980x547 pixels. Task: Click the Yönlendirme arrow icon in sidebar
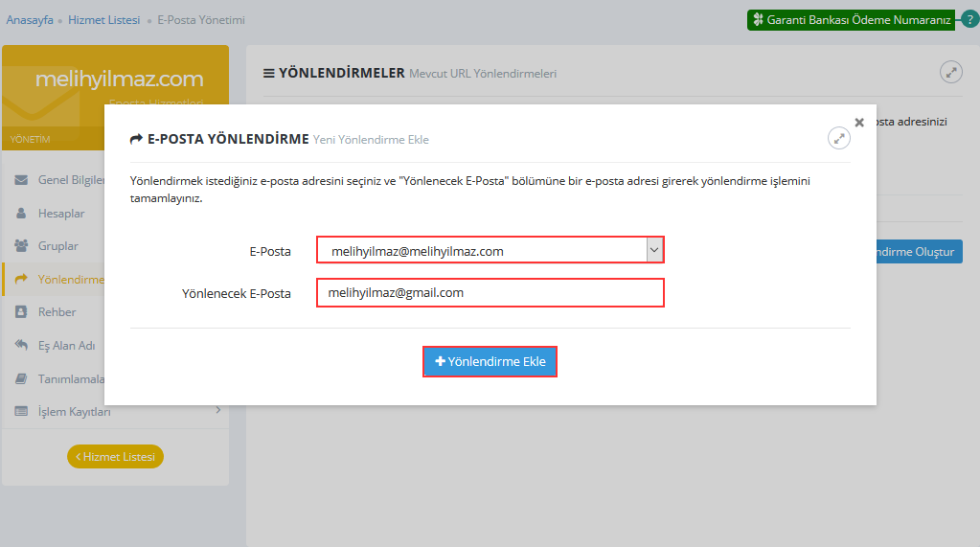21,280
